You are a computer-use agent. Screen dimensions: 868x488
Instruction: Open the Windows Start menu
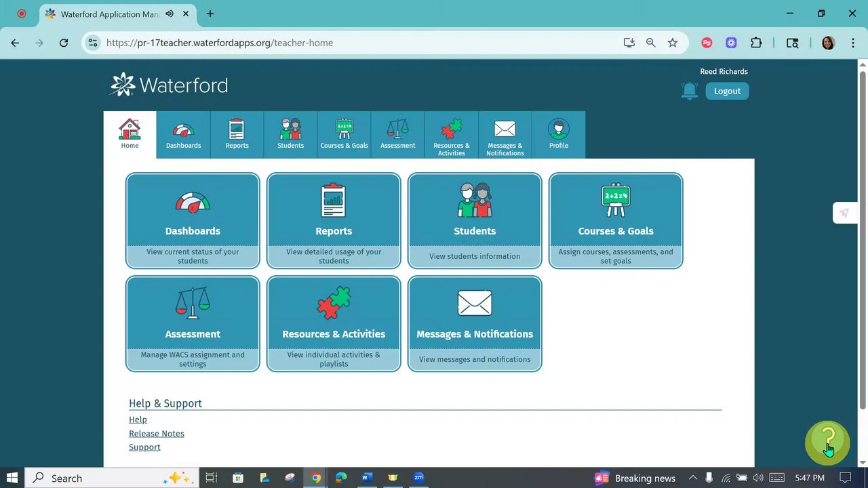coord(12,478)
